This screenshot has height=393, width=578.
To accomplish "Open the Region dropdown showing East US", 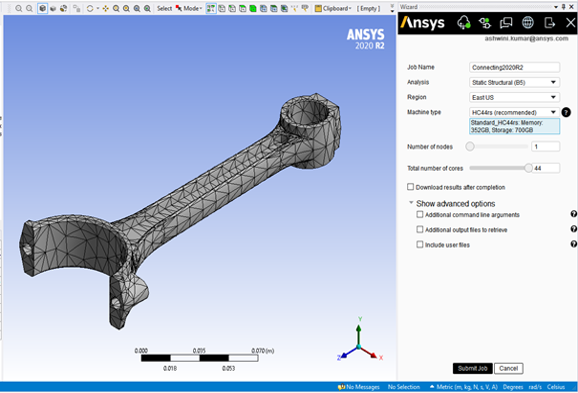I will 514,97.
